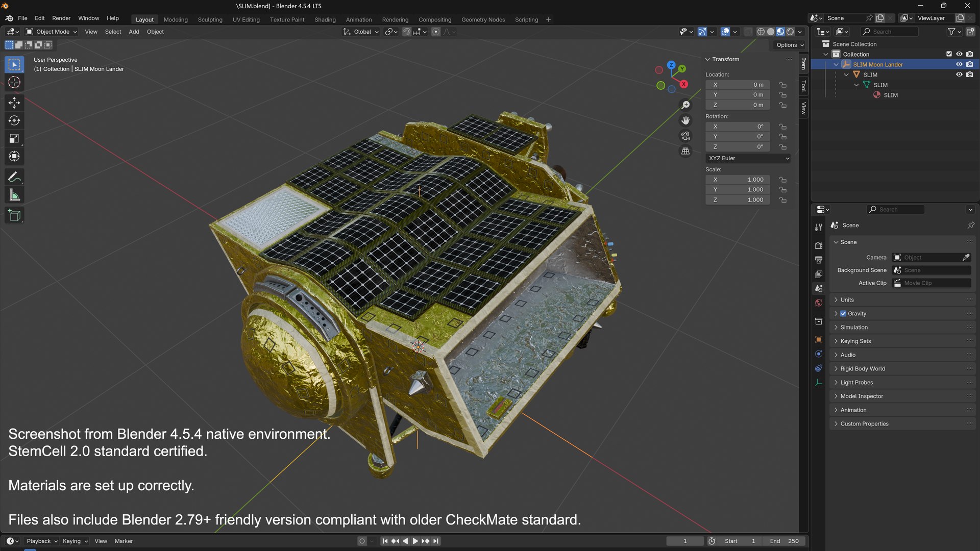Open the XYZ Euler rotation mode dropdown
The height and width of the screenshot is (551, 980).
(x=748, y=158)
